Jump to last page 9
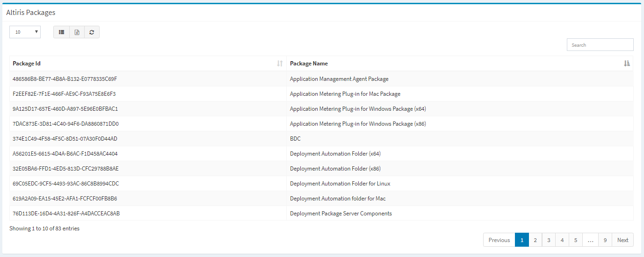The width and height of the screenshot is (644, 257). point(605,240)
